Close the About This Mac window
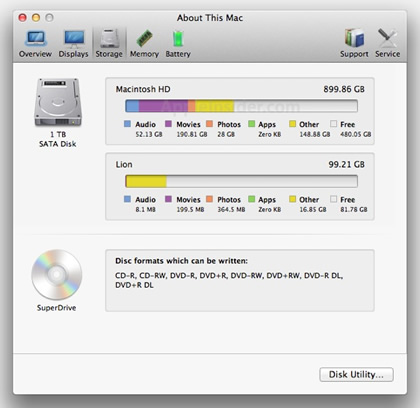 click(x=22, y=18)
